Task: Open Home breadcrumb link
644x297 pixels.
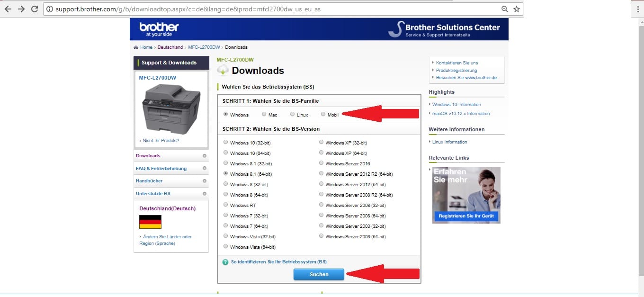Action: pyautogui.click(x=146, y=47)
